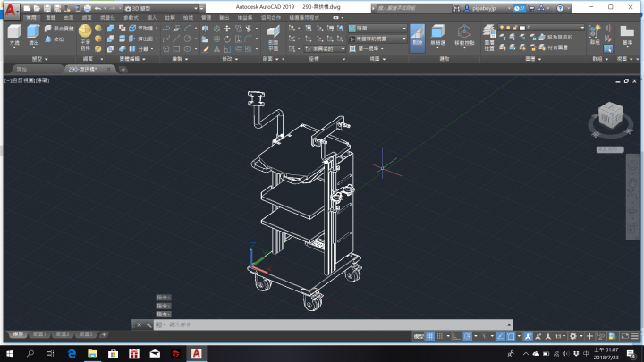The width and height of the screenshot is (644, 362).
Task: Toggle snap mode in the status bar
Action: click(x=440, y=336)
